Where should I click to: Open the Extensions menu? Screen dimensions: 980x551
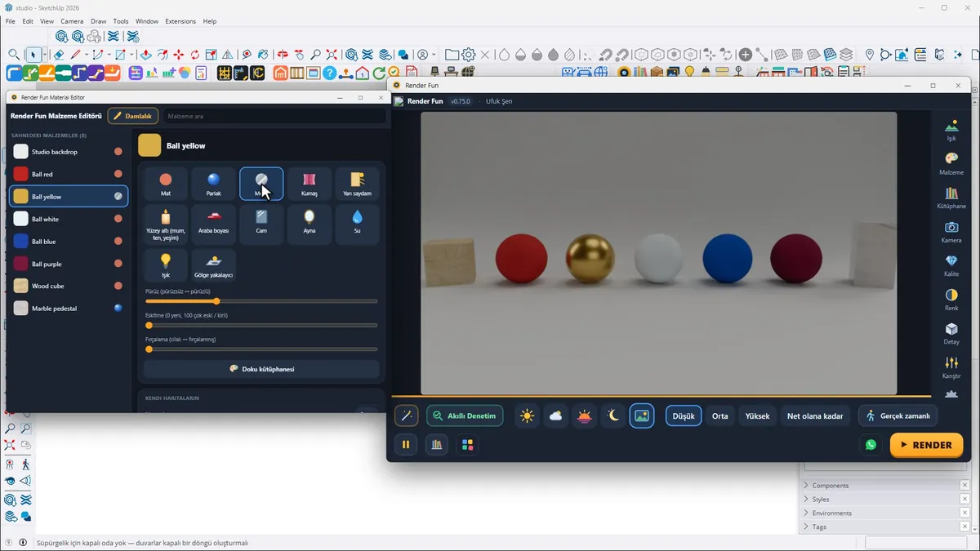point(180,21)
